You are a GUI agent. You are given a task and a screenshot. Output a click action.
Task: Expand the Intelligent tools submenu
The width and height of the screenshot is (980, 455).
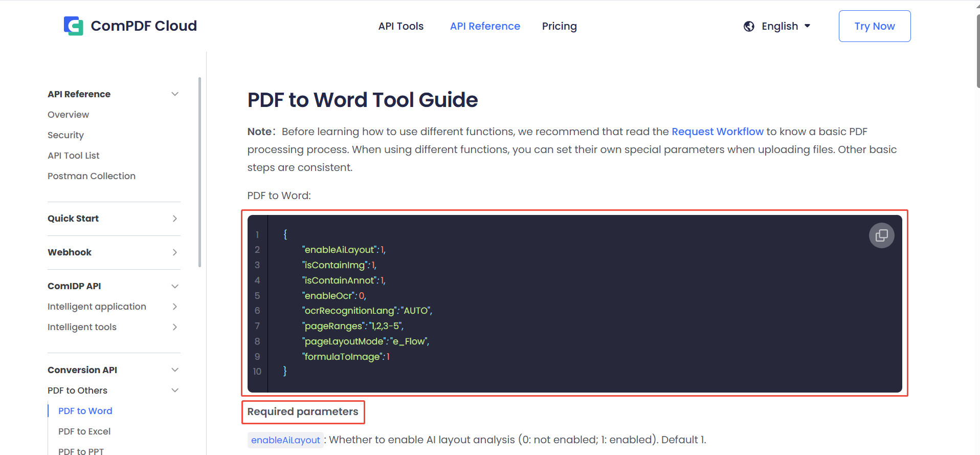[x=175, y=327]
